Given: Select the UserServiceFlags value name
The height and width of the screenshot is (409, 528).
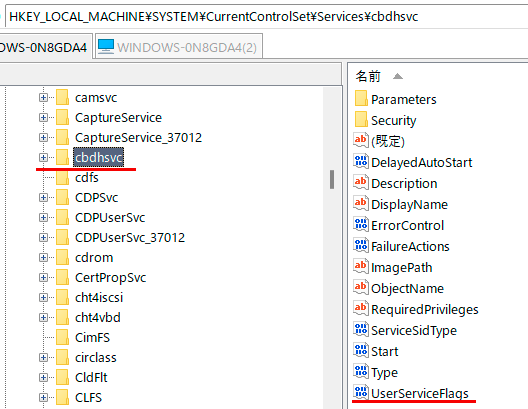Looking at the screenshot, I should tap(420, 393).
